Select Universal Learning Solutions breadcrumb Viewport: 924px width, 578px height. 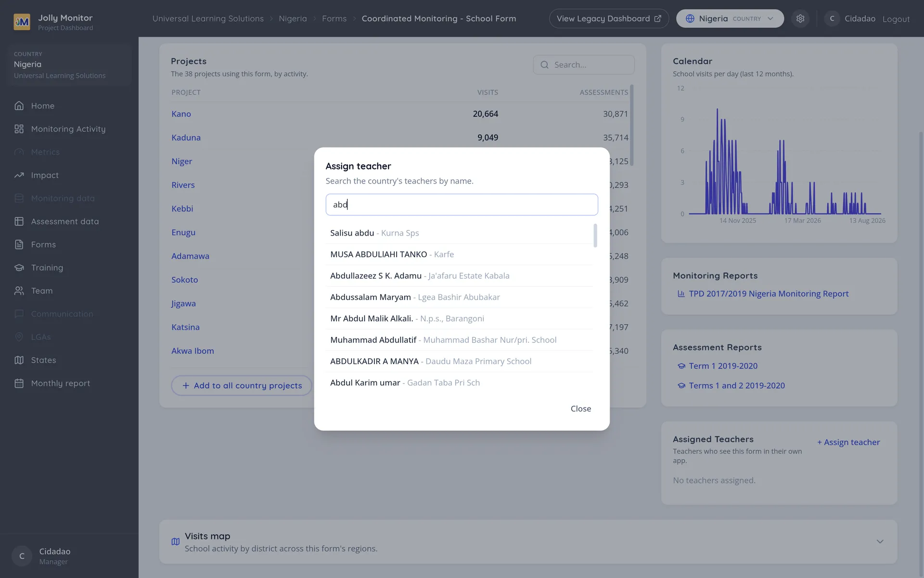point(208,19)
